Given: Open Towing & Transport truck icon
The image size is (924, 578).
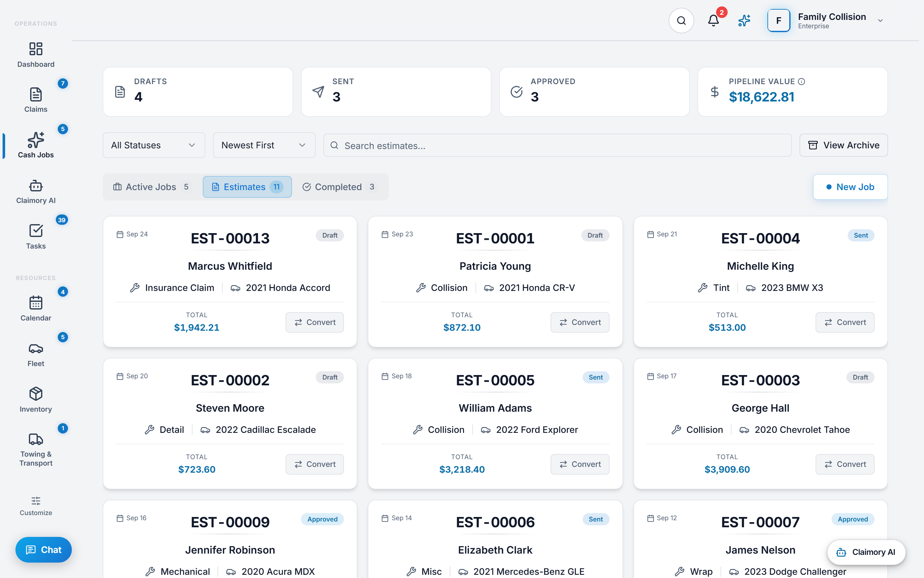Looking at the screenshot, I should point(36,439).
